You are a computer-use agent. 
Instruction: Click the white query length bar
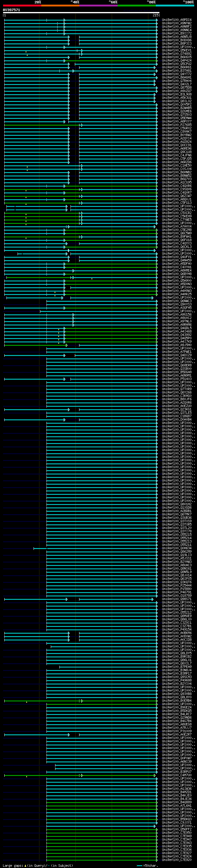[81, 12]
